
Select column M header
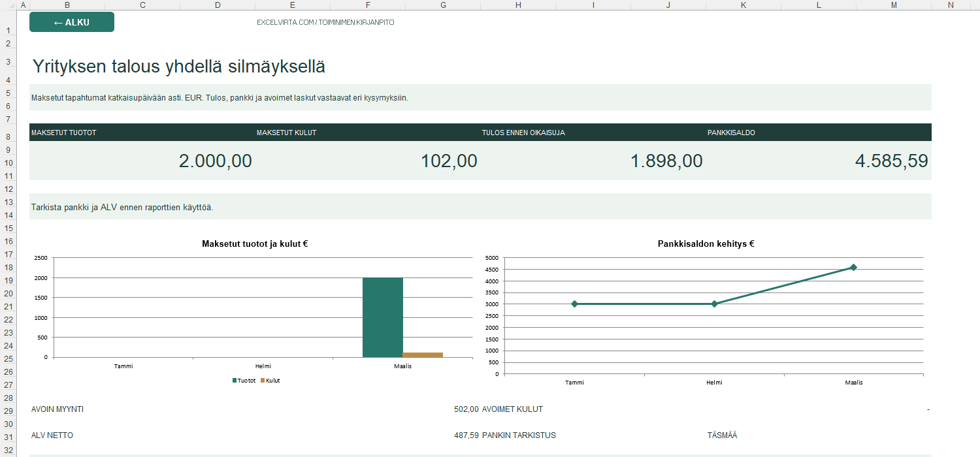pyautogui.click(x=894, y=5)
